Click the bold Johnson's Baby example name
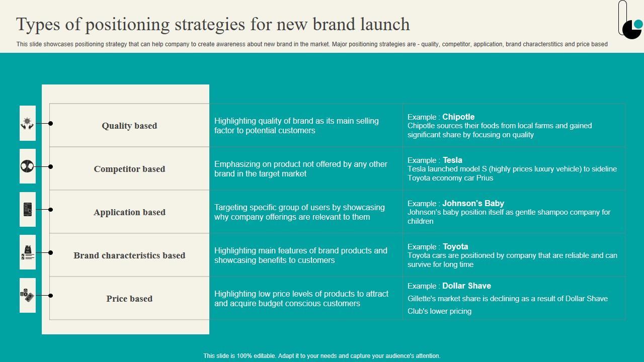644x362 pixels. [x=473, y=203]
